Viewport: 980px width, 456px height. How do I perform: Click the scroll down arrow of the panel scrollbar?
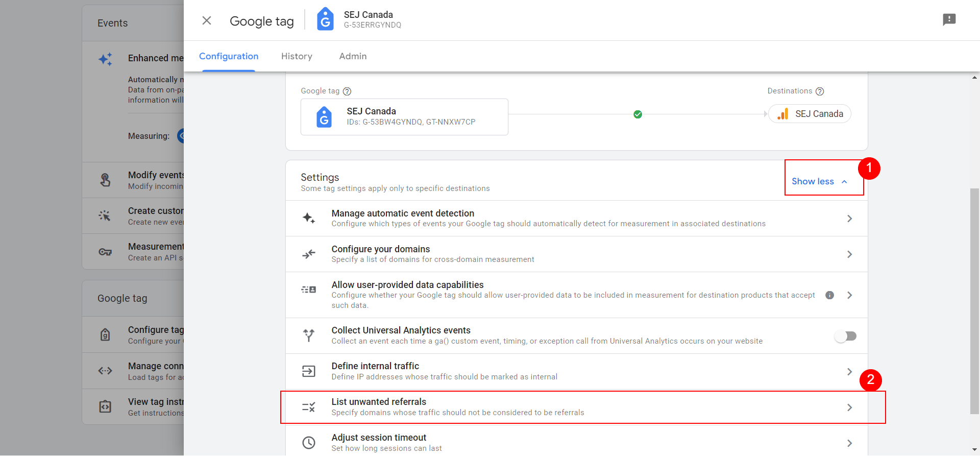point(975,450)
